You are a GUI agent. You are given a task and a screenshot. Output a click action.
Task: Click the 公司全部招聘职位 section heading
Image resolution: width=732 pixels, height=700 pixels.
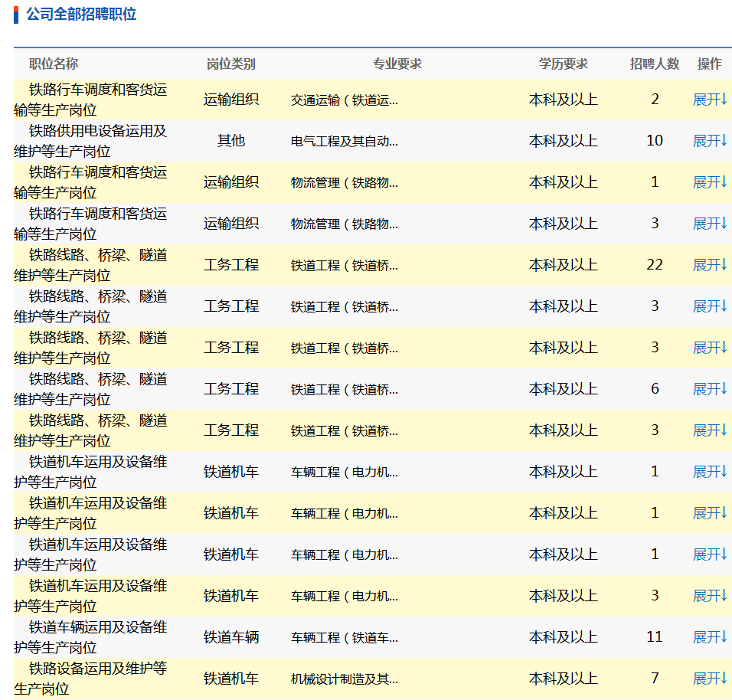click(x=81, y=15)
